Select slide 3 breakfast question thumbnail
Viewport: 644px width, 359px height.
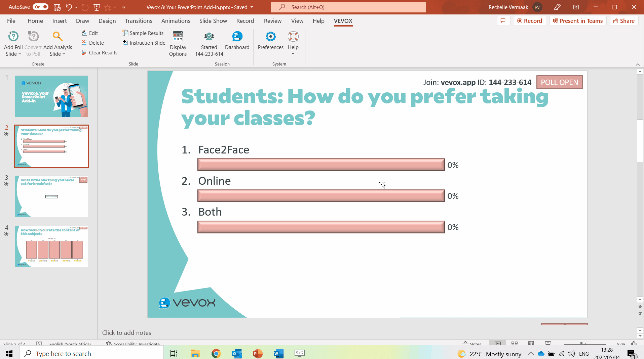point(51,196)
